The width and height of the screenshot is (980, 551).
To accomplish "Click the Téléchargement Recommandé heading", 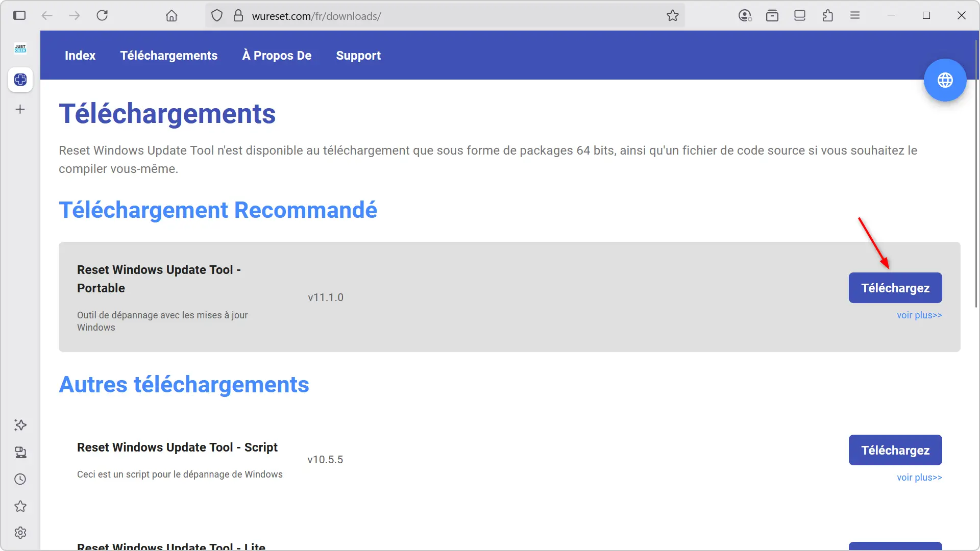I will (x=218, y=210).
